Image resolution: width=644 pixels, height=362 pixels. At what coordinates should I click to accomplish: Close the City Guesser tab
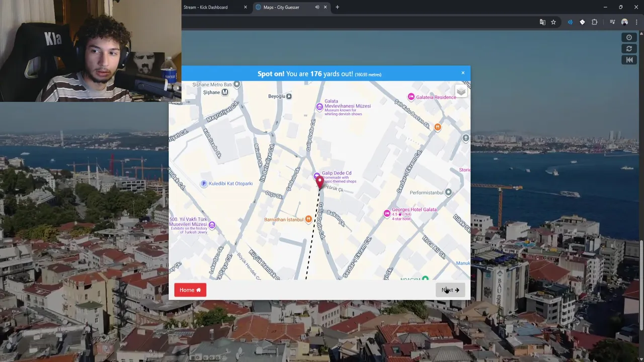[x=325, y=7]
